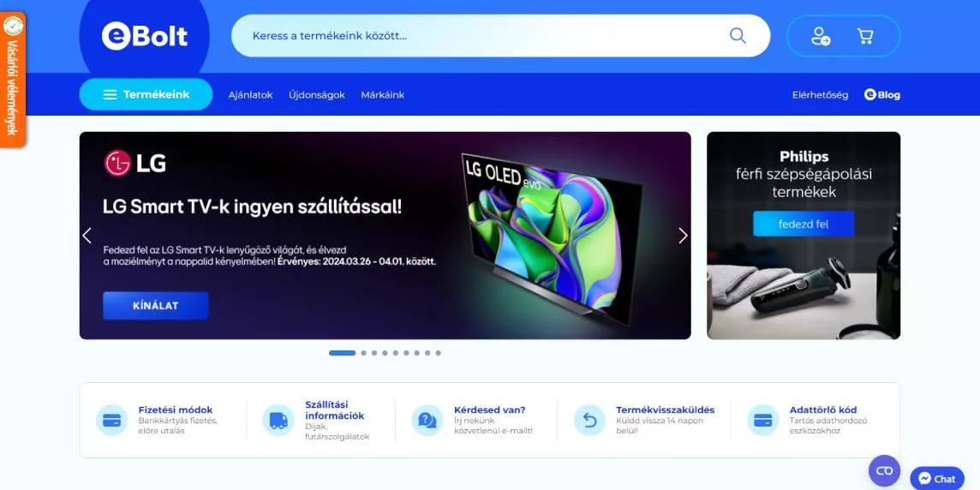Click the trust badge on orange tab

tap(13, 26)
